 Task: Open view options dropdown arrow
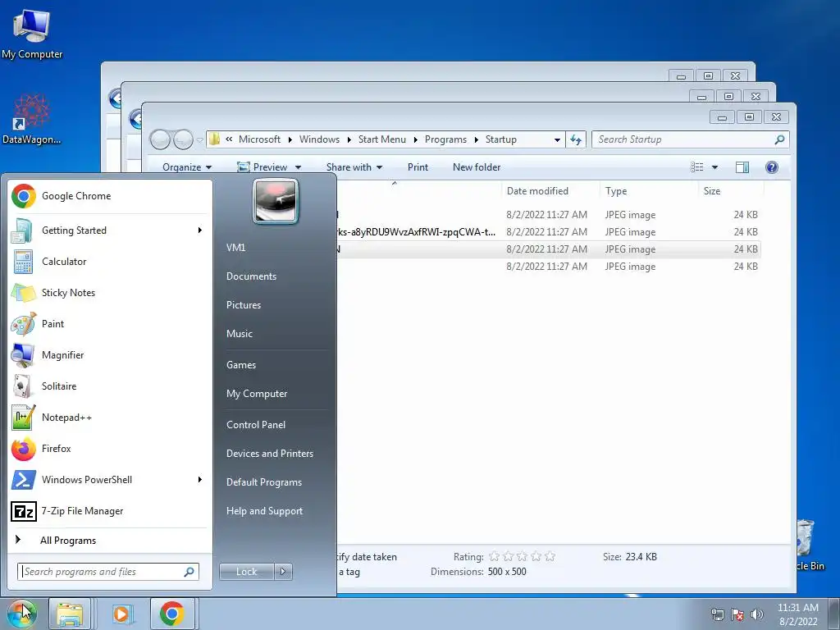(x=714, y=167)
